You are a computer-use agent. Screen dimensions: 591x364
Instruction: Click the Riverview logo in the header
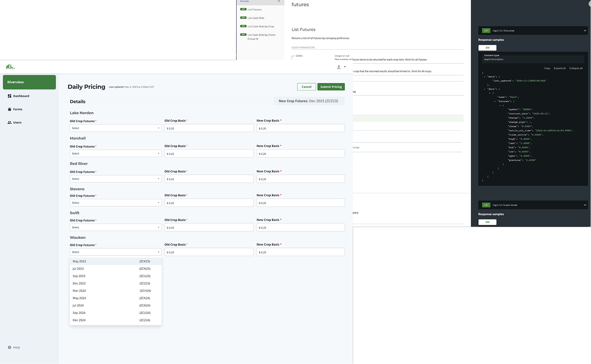(x=10, y=67)
